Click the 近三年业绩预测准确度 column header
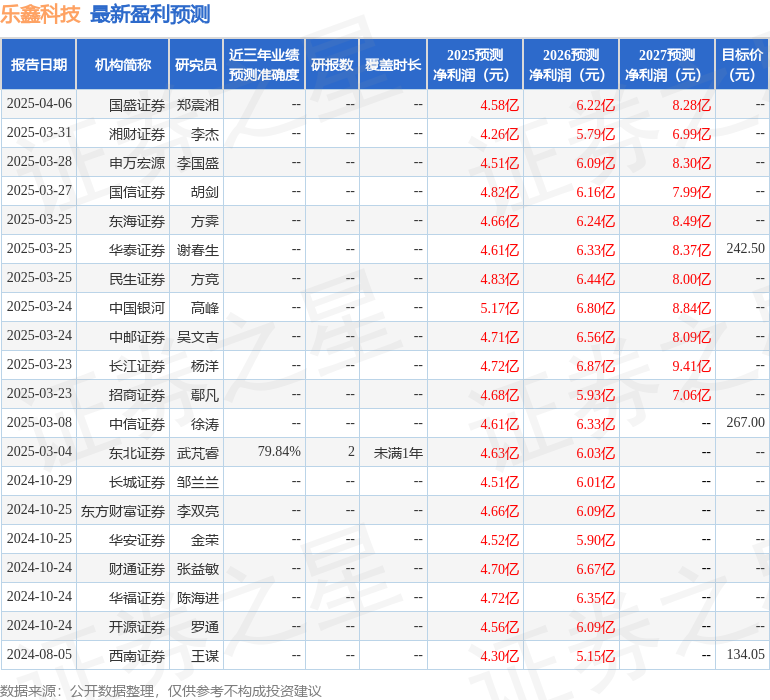The width and height of the screenshot is (770, 700). [x=264, y=64]
